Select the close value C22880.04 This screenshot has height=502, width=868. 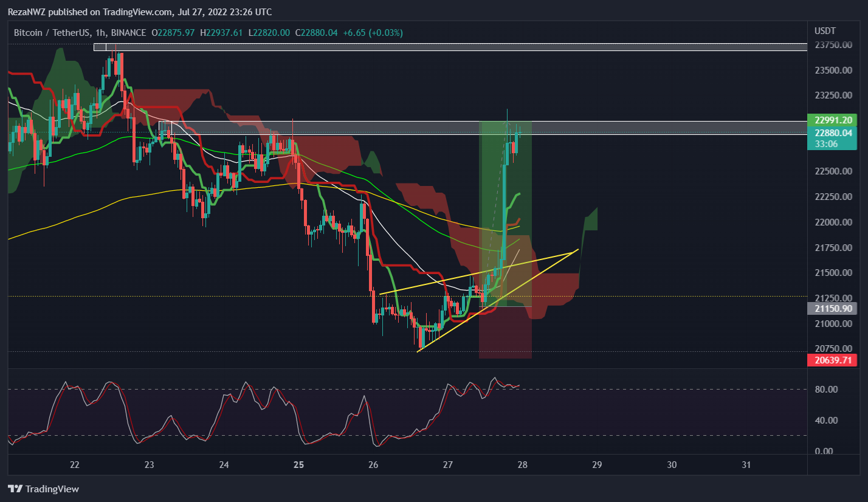pyautogui.click(x=316, y=33)
